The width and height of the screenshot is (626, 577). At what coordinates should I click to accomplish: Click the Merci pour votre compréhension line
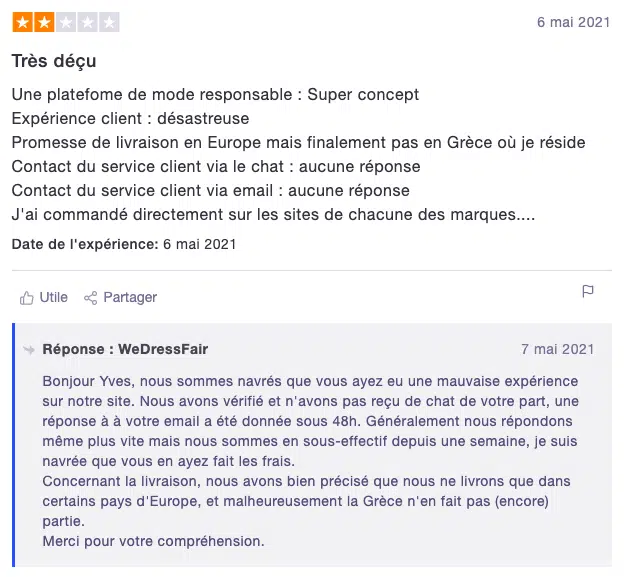click(153, 541)
